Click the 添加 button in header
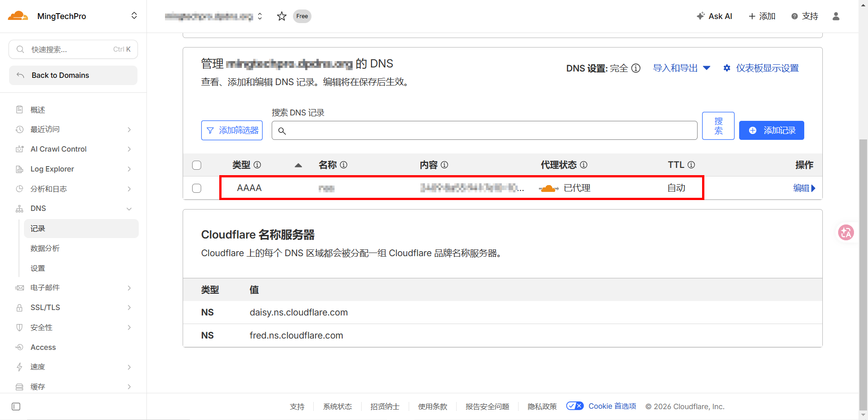This screenshot has height=420, width=868. pos(762,16)
